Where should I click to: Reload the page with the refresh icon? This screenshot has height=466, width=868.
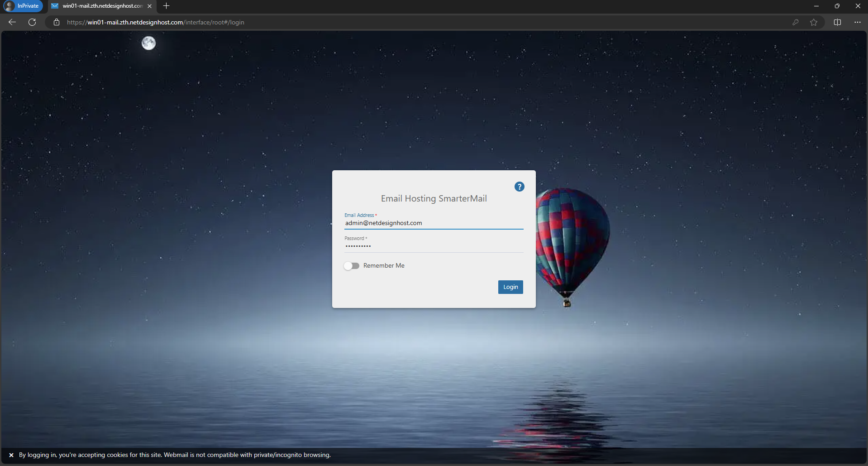[x=32, y=22]
